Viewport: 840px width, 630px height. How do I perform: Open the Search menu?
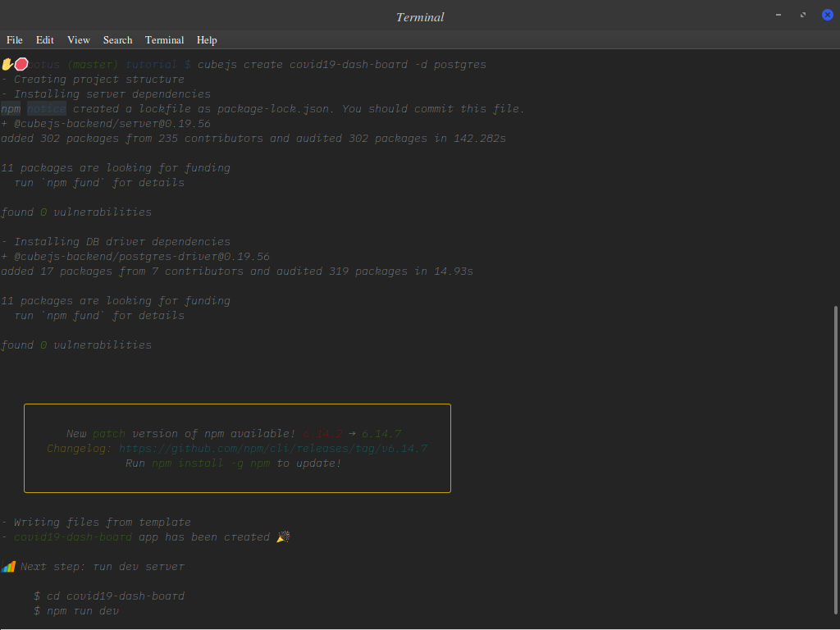click(116, 39)
